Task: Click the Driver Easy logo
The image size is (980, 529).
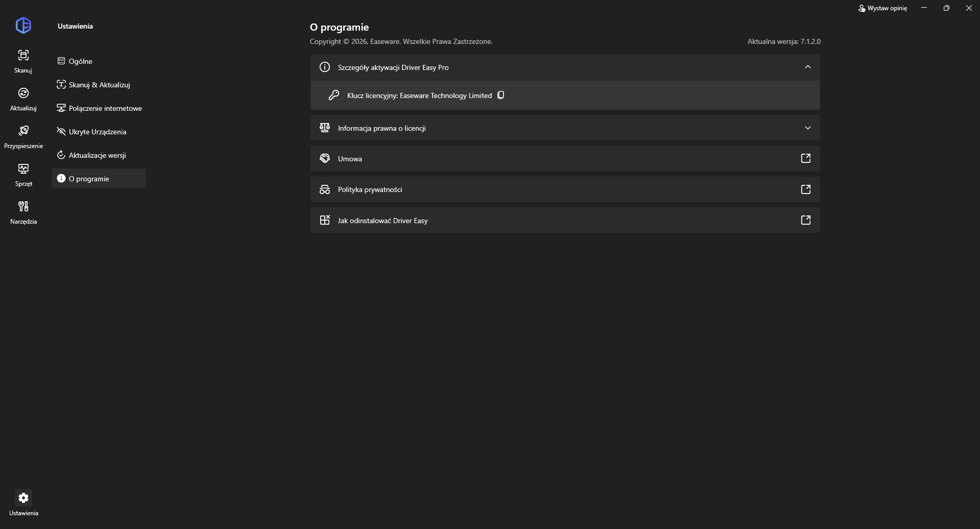Action: [23, 25]
